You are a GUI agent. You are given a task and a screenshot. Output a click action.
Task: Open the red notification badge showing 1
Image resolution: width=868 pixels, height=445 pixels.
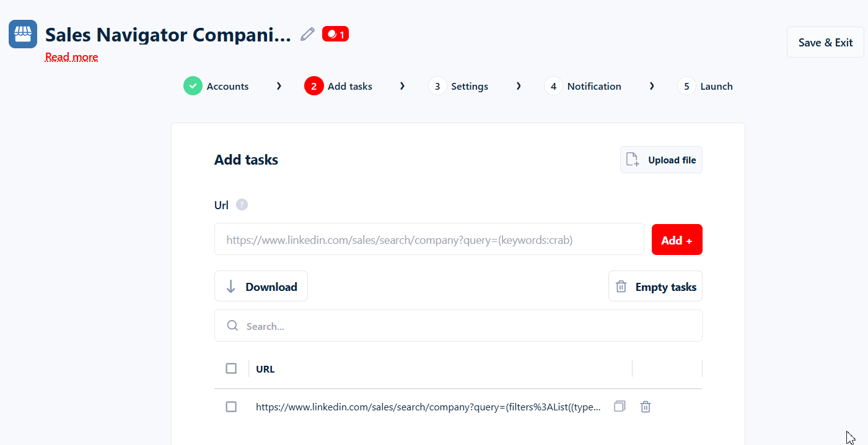click(x=335, y=33)
